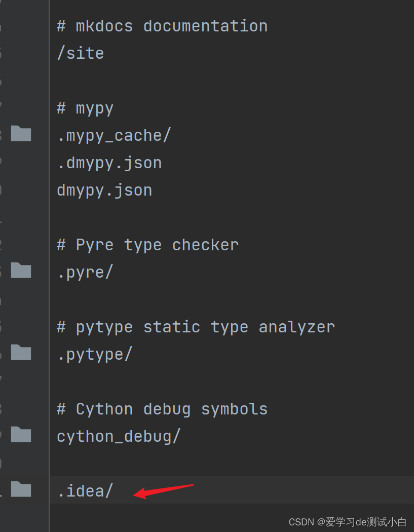Click the folder gutter icon next to .pyre/
Viewport: 414px width, 532px height.
(x=21, y=271)
